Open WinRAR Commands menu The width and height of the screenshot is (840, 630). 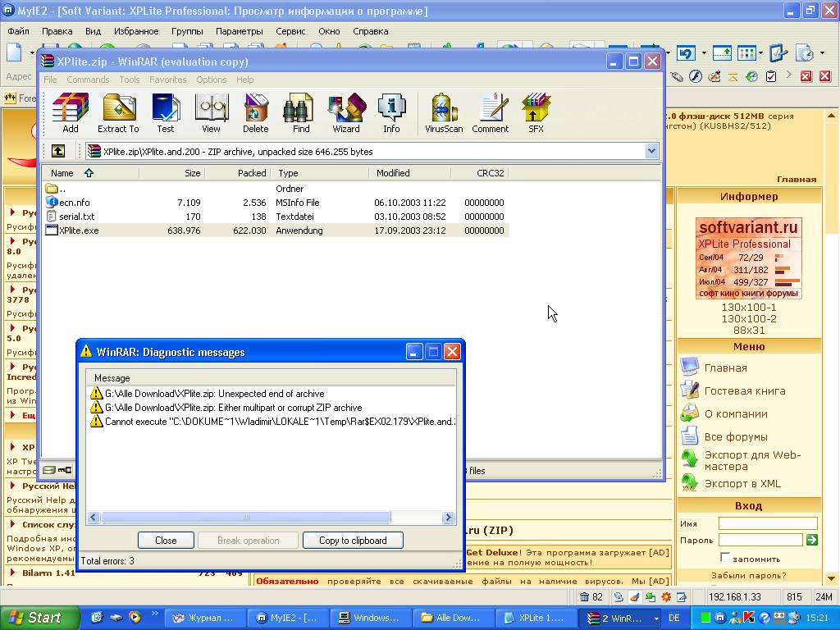(x=88, y=80)
